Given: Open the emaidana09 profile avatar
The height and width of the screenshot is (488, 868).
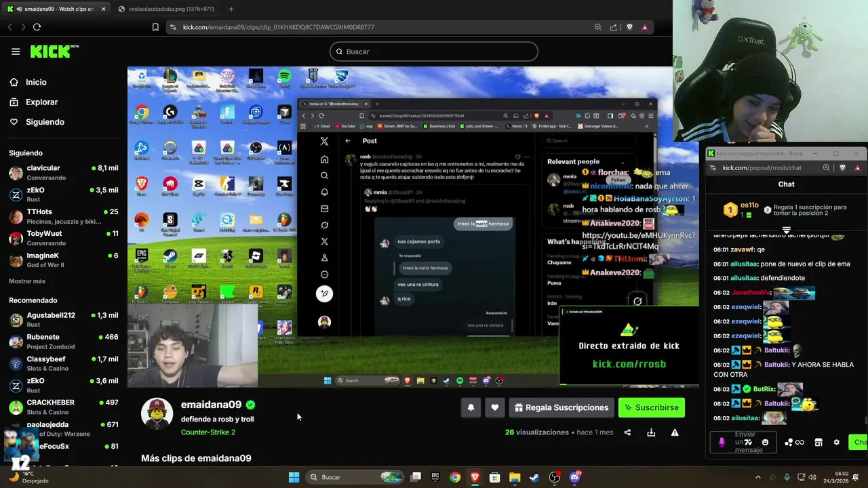Looking at the screenshot, I should (157, 413).
